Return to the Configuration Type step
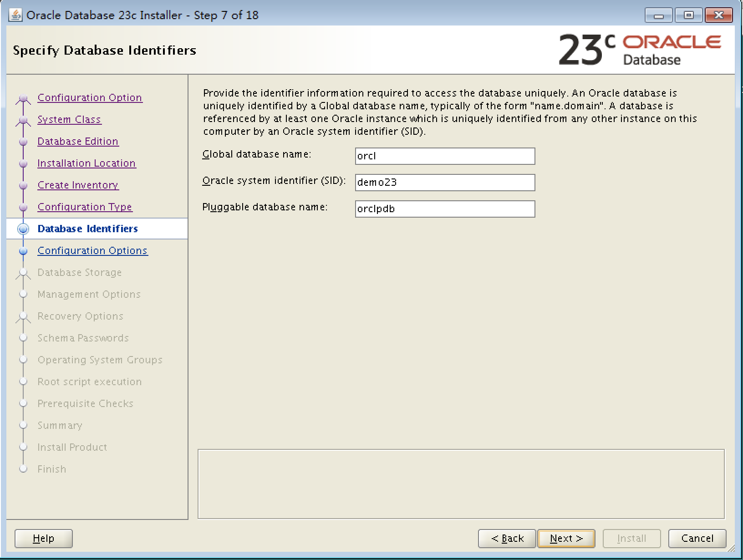This screenshot has height=560, width=743. [x=85, y=207]
